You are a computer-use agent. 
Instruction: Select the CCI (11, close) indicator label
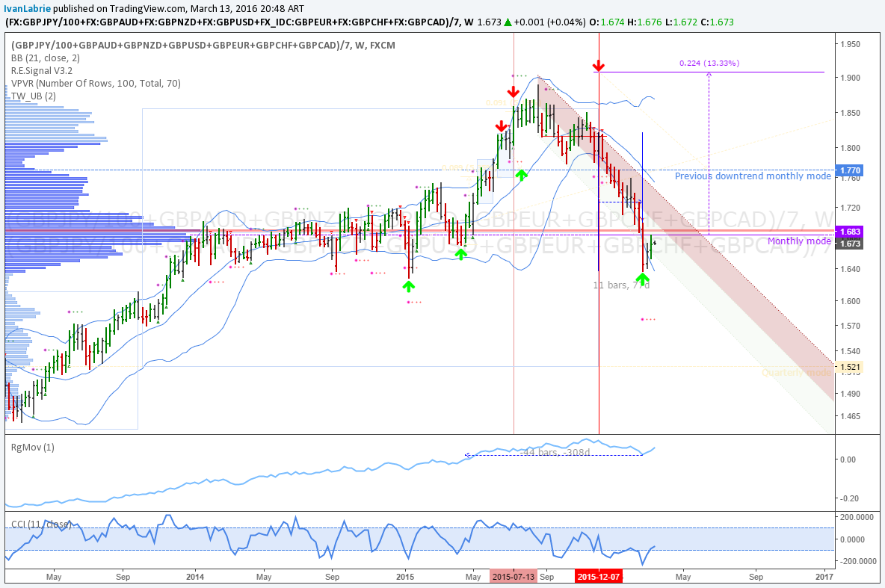click(x=41, y=524)
